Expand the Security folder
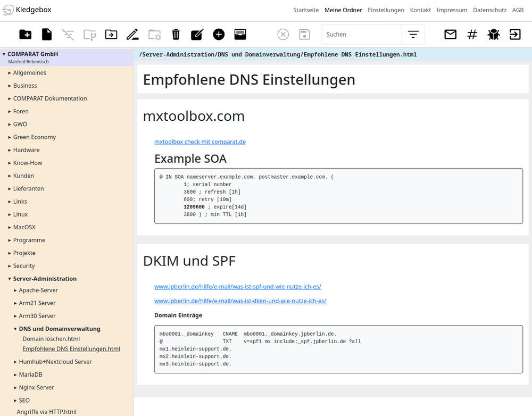Image resolution: width=532 pixels, height=416 pixels. (x=10, y=266)
